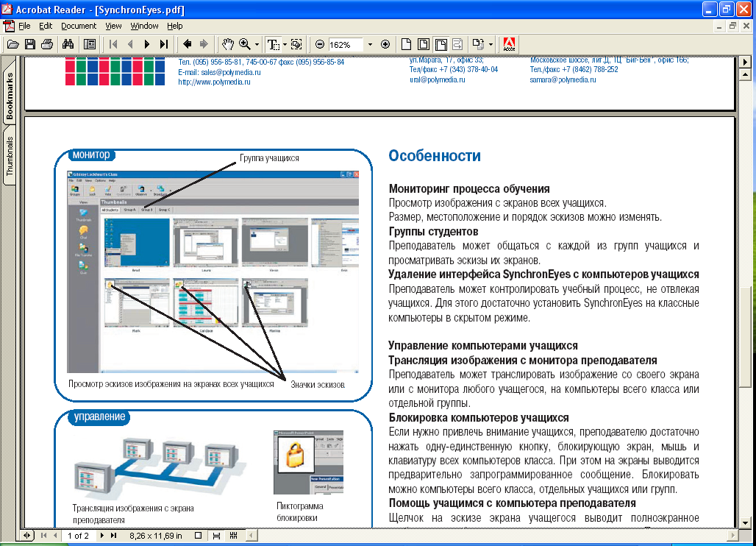Select the Hand tool

(x=227, y=44)
